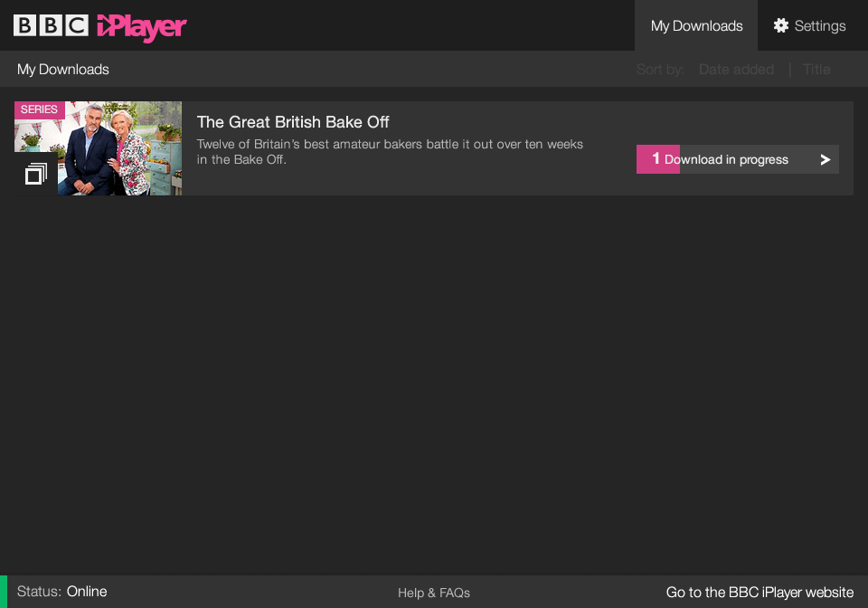
Task: Click the Status: Online indicator
Action: tap(62, 592)
